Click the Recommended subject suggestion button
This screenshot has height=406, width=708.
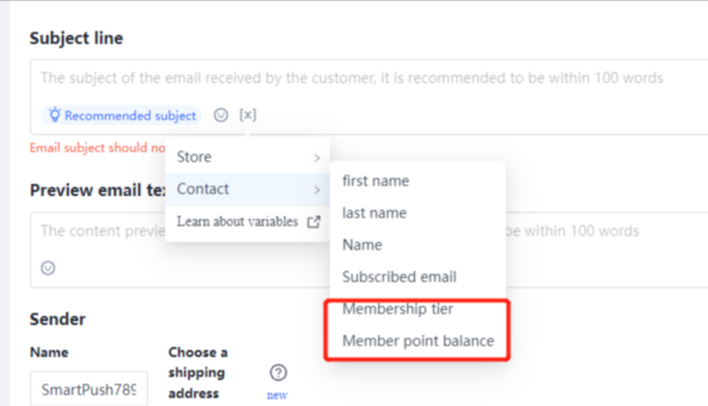(121, 116)
